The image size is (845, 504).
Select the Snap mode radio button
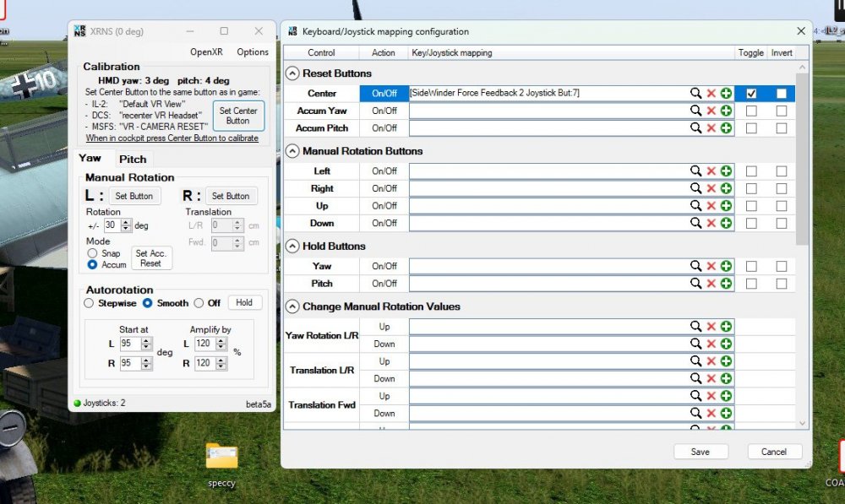[x=92, y=253]
